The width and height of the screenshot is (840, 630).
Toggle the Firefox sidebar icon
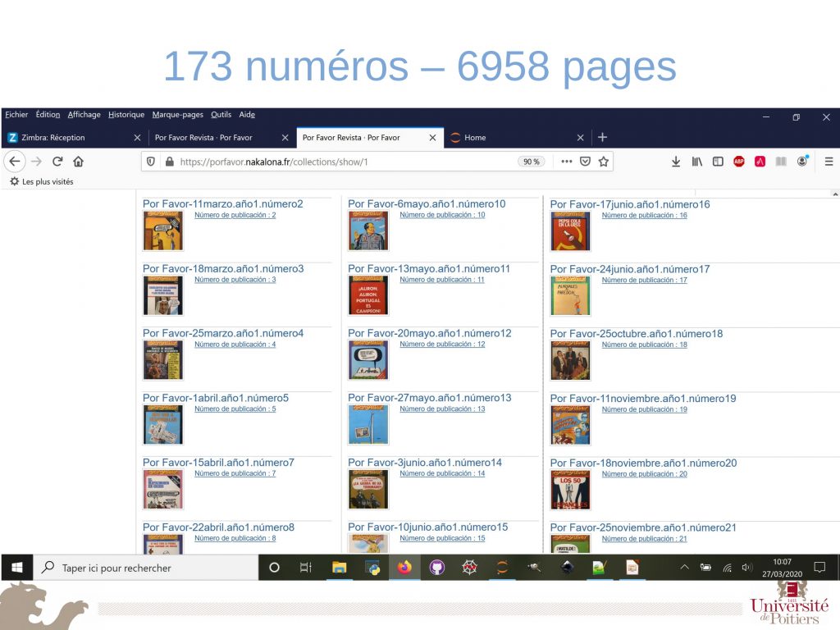(718, 162)
